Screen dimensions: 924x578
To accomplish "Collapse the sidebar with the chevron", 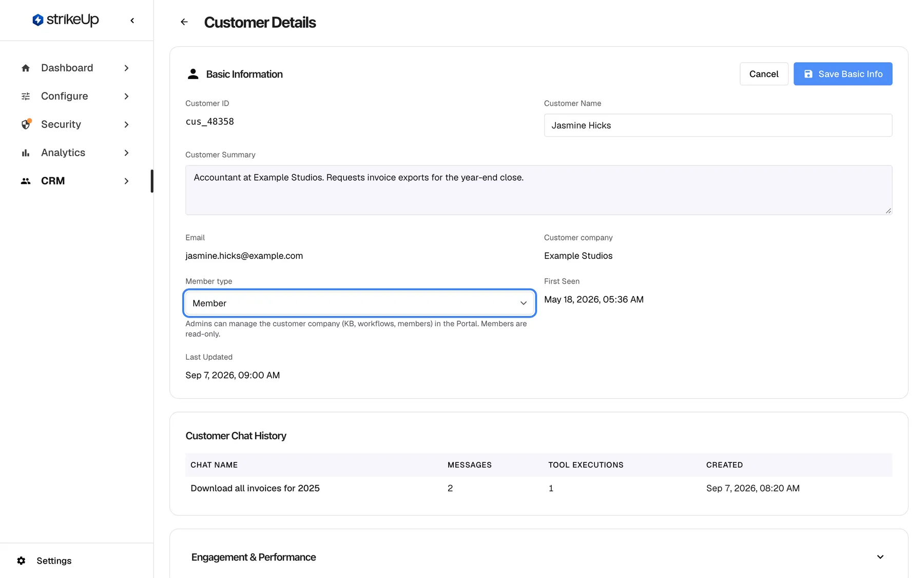I will (x=132, y=21).
